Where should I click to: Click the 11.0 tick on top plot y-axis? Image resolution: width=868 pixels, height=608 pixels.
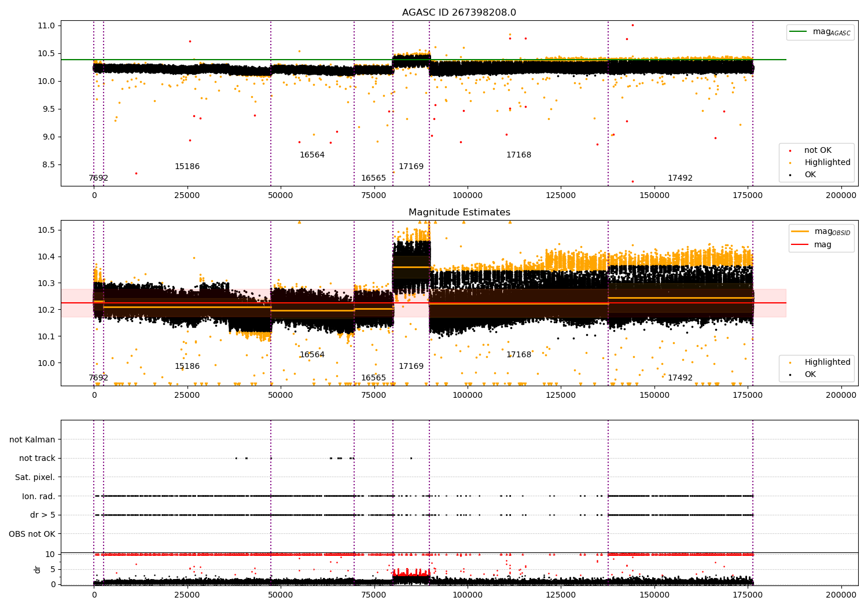[x=46, y=25]
